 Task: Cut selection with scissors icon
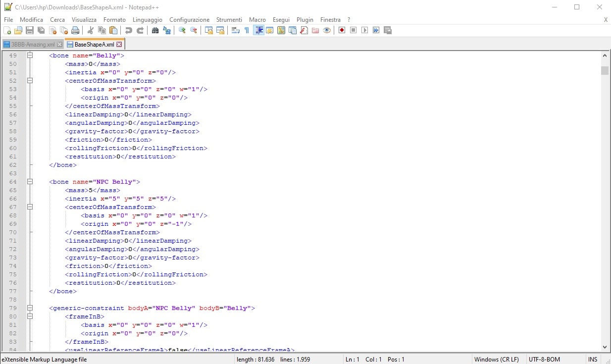[91, 30]
